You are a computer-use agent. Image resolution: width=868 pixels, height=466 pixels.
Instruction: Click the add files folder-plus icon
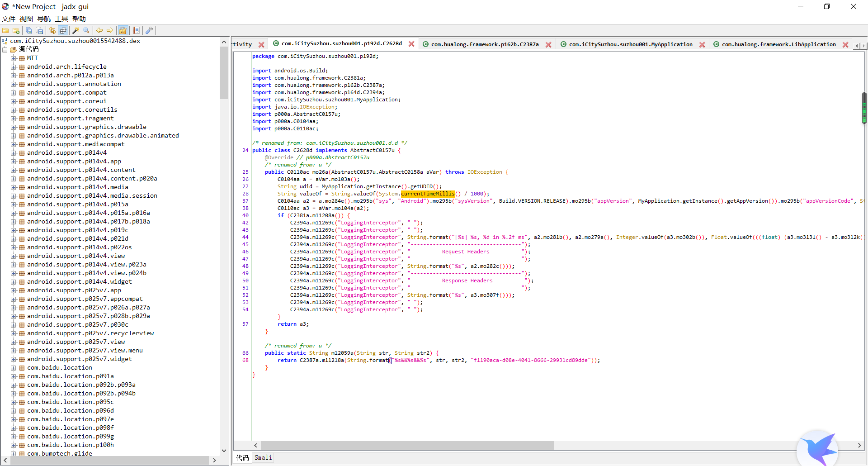click(x=16, y=30)
